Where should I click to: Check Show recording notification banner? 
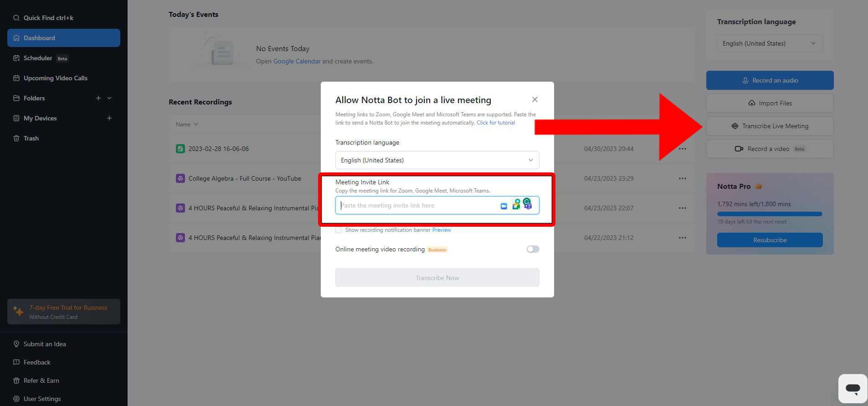coord(339,230)
